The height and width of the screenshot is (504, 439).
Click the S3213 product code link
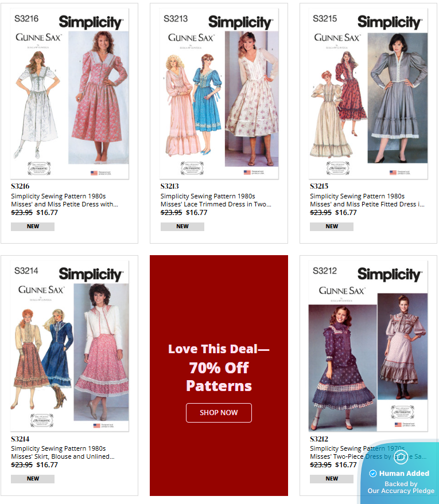(169, 186)
